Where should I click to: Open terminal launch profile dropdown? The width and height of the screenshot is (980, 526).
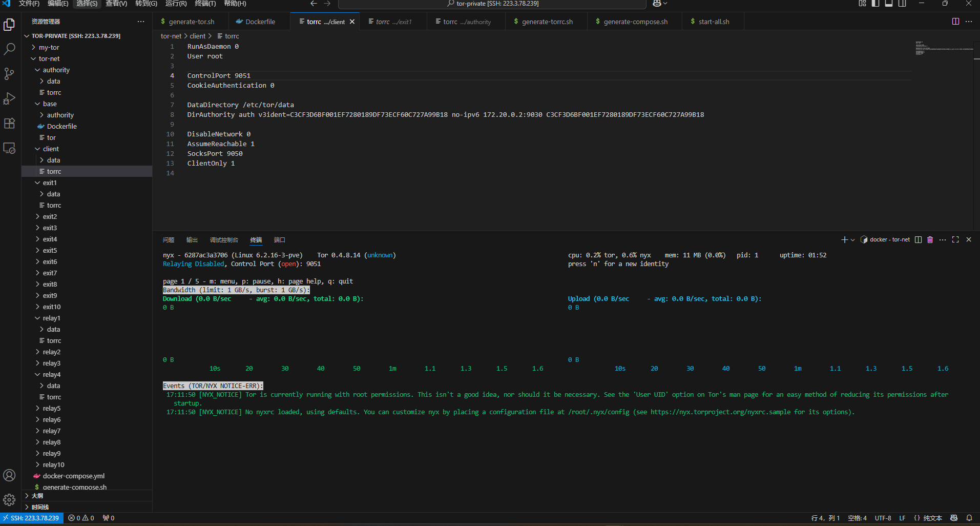[x=852, y=239]
